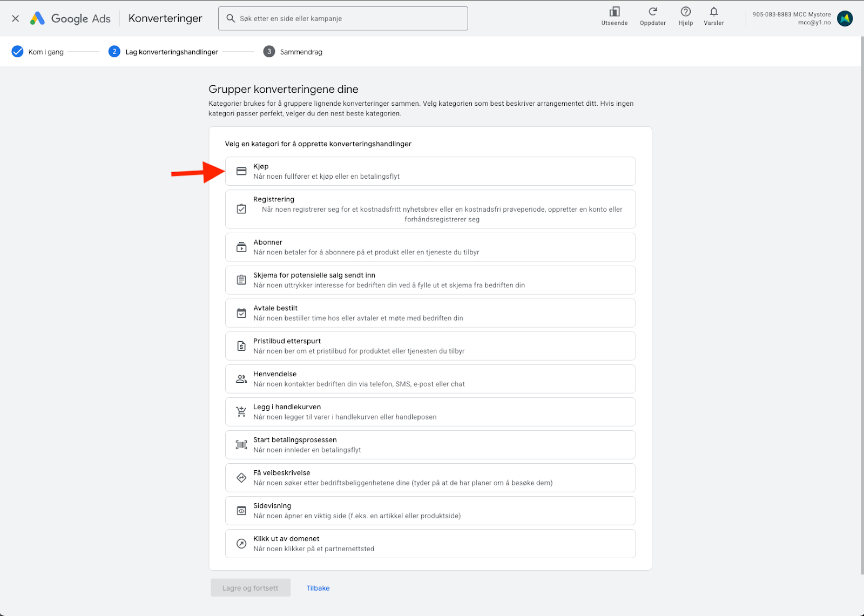Go to the Kom i gang step
The image size is (864, 616).
point(38,52)
